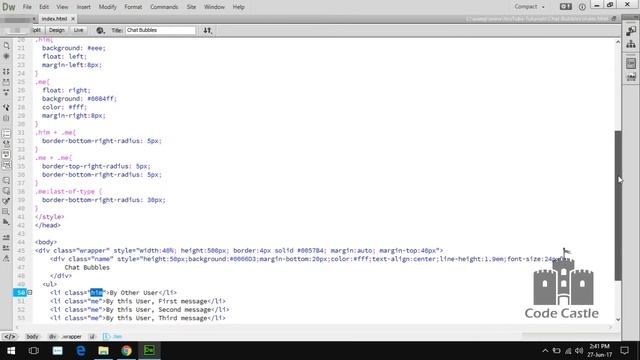Click the highlighted 'him' class value
This screenshot has width=640, height=360.
click(x=96, y=293)
